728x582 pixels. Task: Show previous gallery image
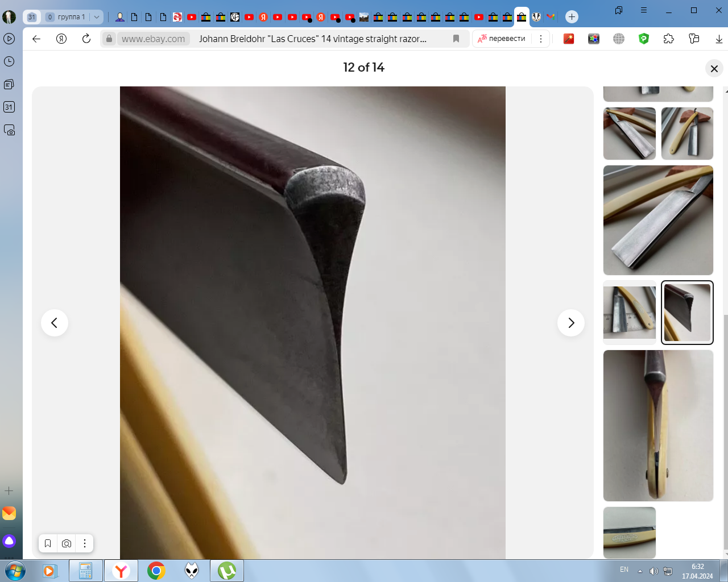(55, 323)
